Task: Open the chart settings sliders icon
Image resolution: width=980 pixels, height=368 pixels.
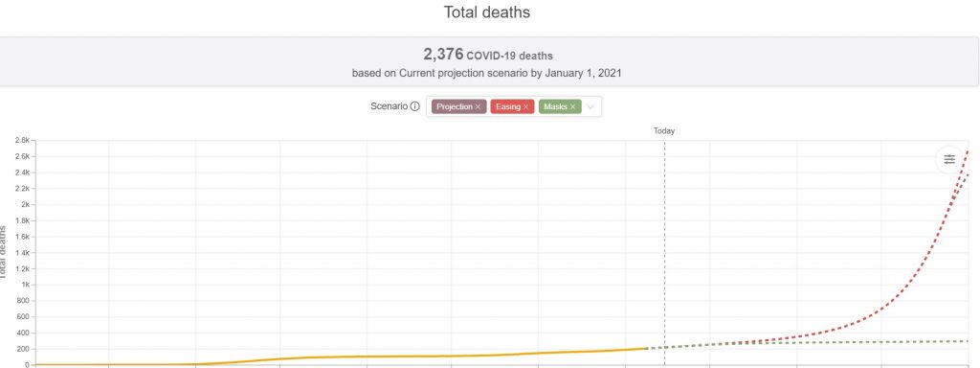Action: 949,159
